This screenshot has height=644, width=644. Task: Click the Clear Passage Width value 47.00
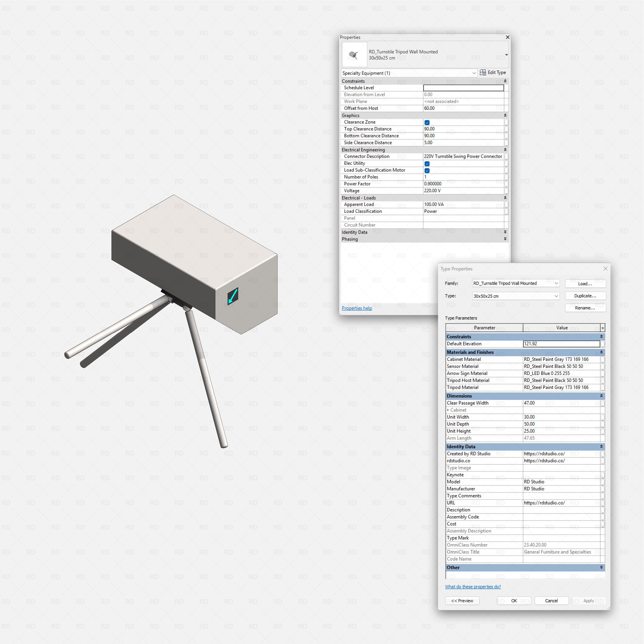click(x=561, y=403)
